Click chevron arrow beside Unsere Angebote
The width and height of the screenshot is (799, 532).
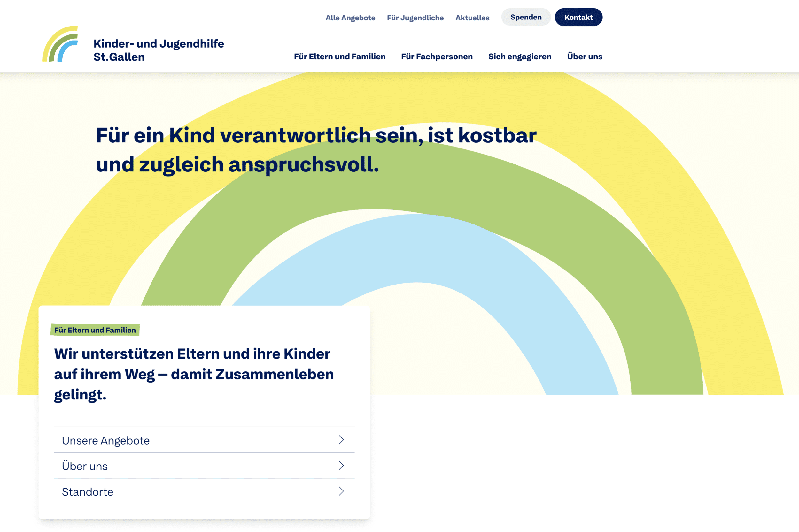(x=341, y=440)
